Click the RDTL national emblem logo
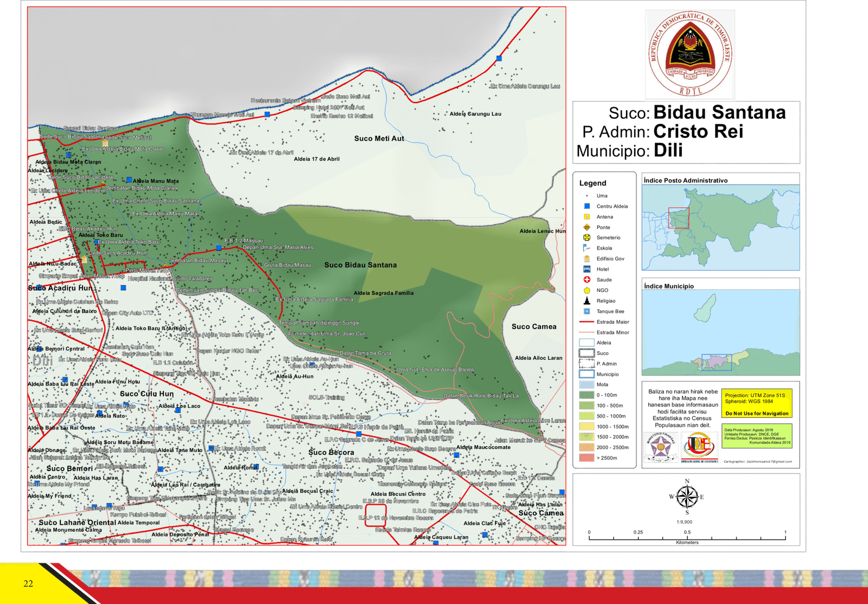The height and width of the screenshot is (604, 868). [690, 54]
